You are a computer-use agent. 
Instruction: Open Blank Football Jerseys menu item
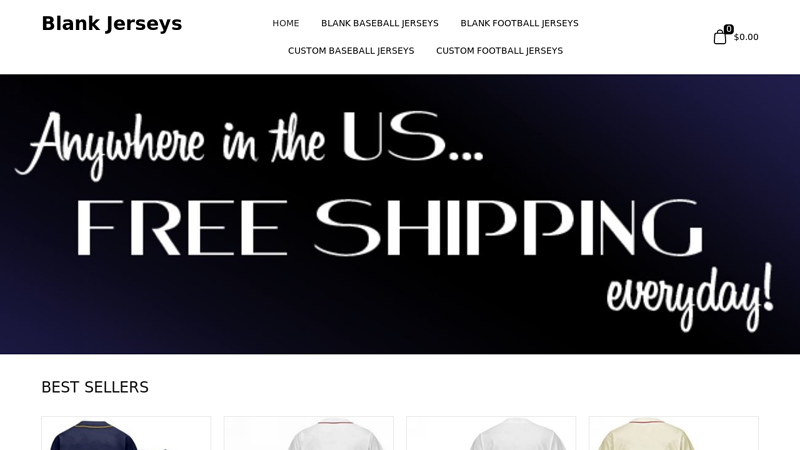[519, 23]
